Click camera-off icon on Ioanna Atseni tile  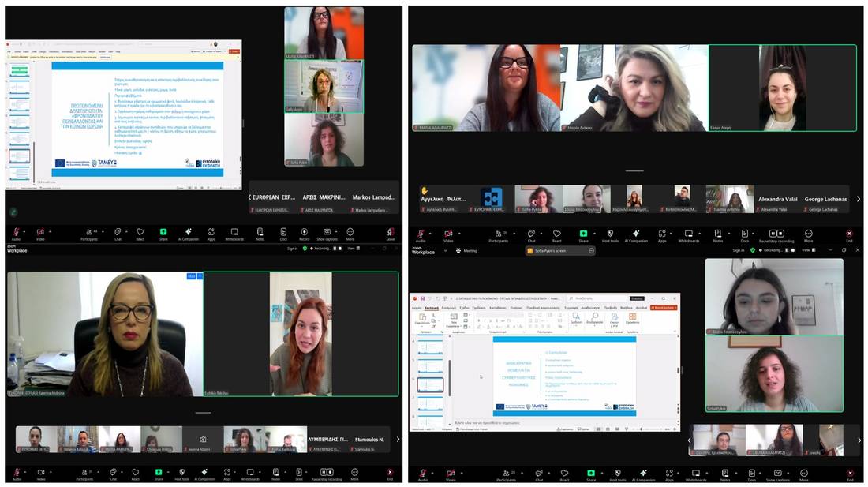coord(203,440)
